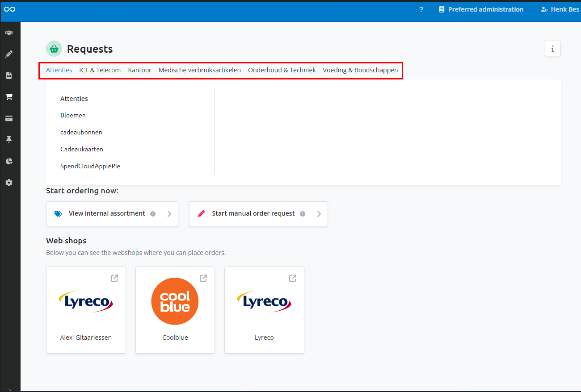The height and width of the screenshot is (392, 581).
Task: Click info icon next to Start manual order request
Action: coord(303,214)
